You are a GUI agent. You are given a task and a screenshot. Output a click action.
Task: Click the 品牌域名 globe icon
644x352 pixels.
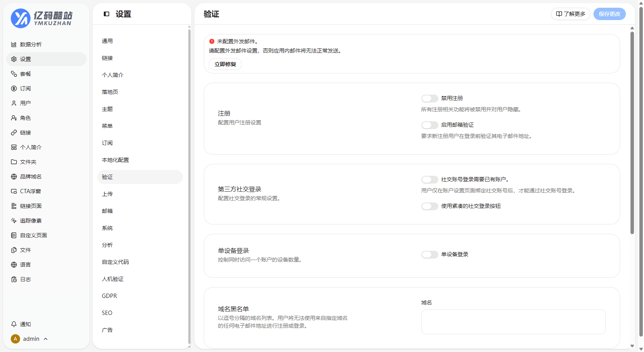coord(14,177)
